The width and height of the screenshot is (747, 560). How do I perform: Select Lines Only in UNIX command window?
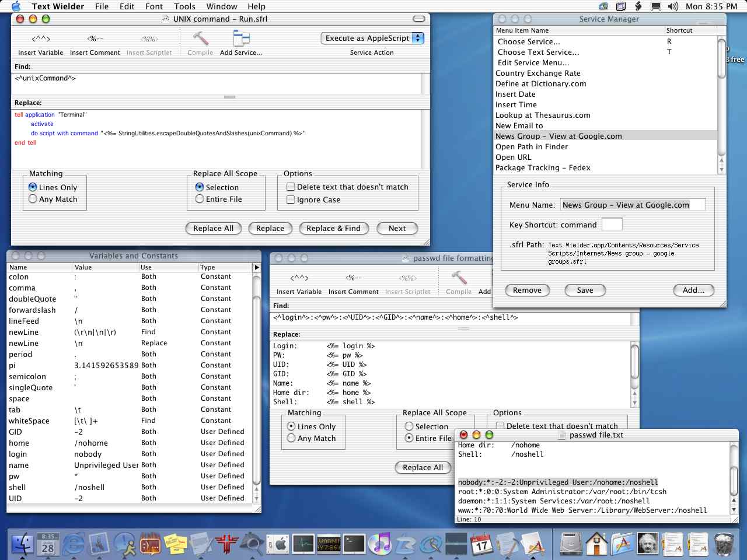33,187
